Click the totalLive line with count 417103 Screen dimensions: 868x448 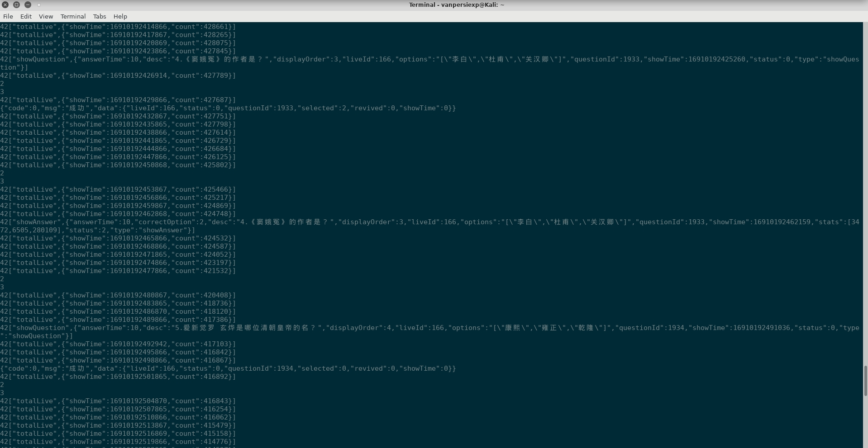[118, 344]
